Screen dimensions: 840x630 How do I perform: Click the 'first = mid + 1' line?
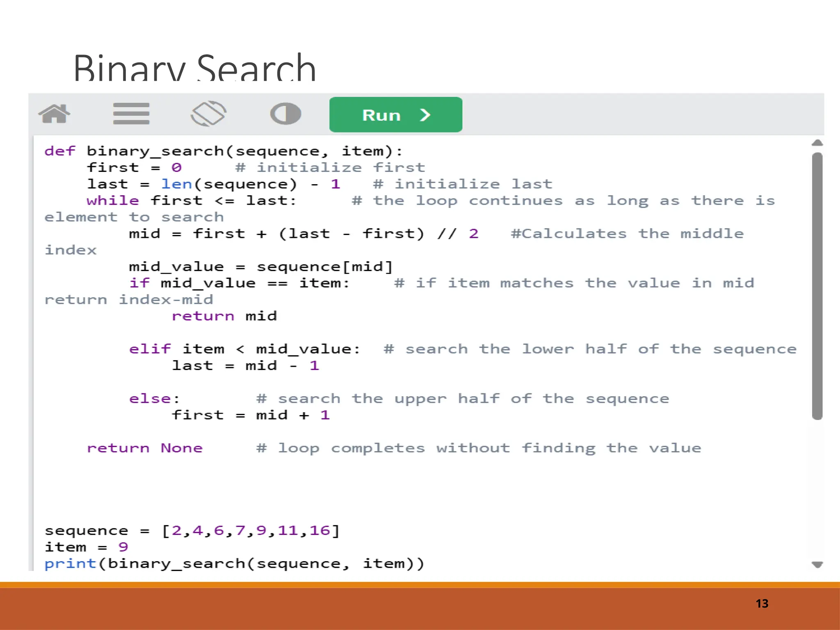250,415
